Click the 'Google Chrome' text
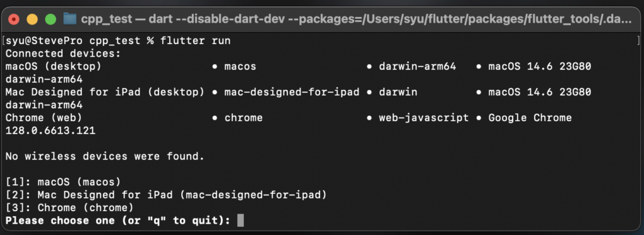The image size is (644, 235). click(x=530, y=118)
